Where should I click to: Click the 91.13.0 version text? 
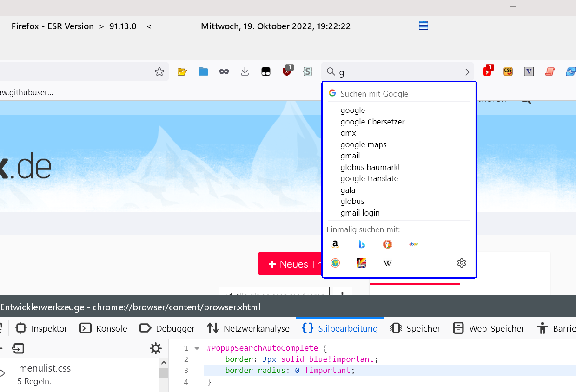click(123, 26)
